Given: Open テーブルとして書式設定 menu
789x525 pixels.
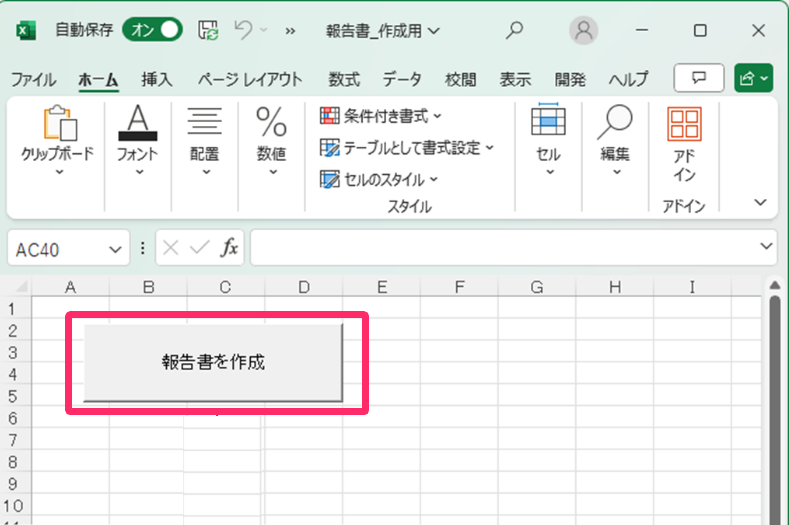Looking at the screenshot, I should [x=407, y=148].
